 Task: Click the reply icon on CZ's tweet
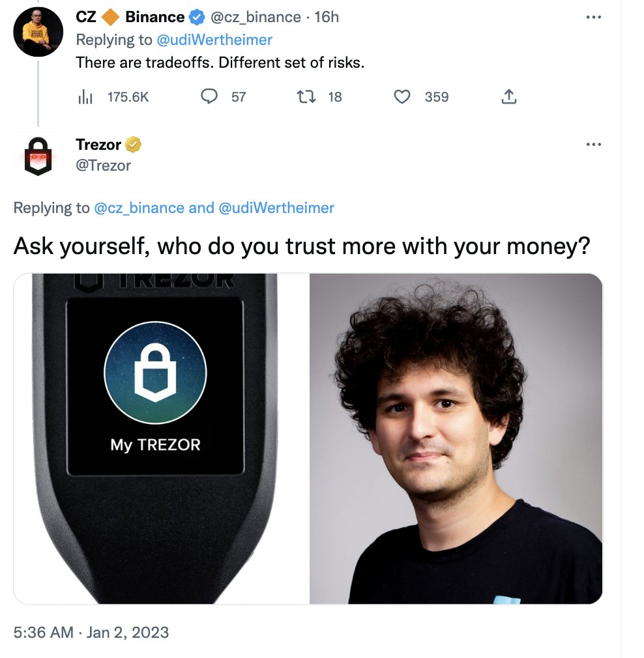[x=209, y=96]
